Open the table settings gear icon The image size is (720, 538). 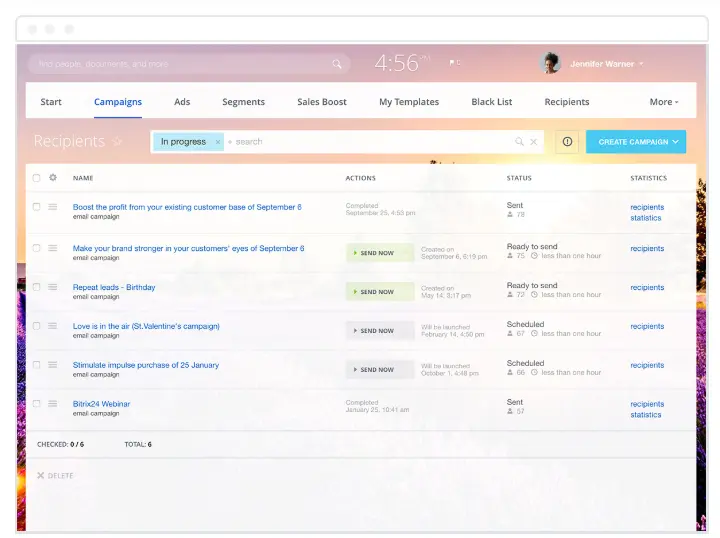tap(53, 177)
